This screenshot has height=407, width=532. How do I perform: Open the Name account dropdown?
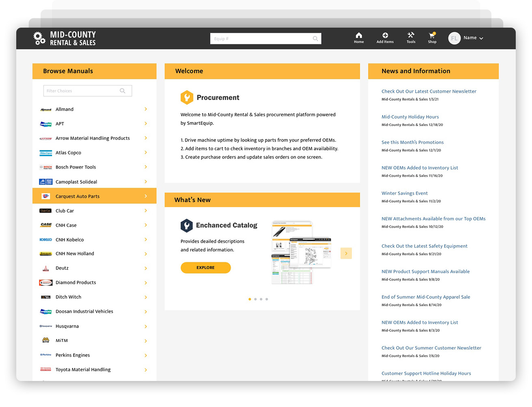(x=471, y=38)
